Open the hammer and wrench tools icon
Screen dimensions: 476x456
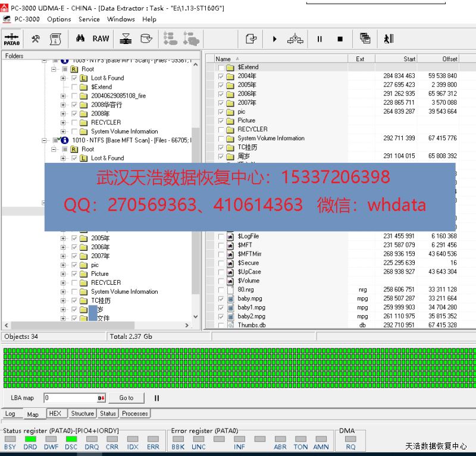coord(36,39)
